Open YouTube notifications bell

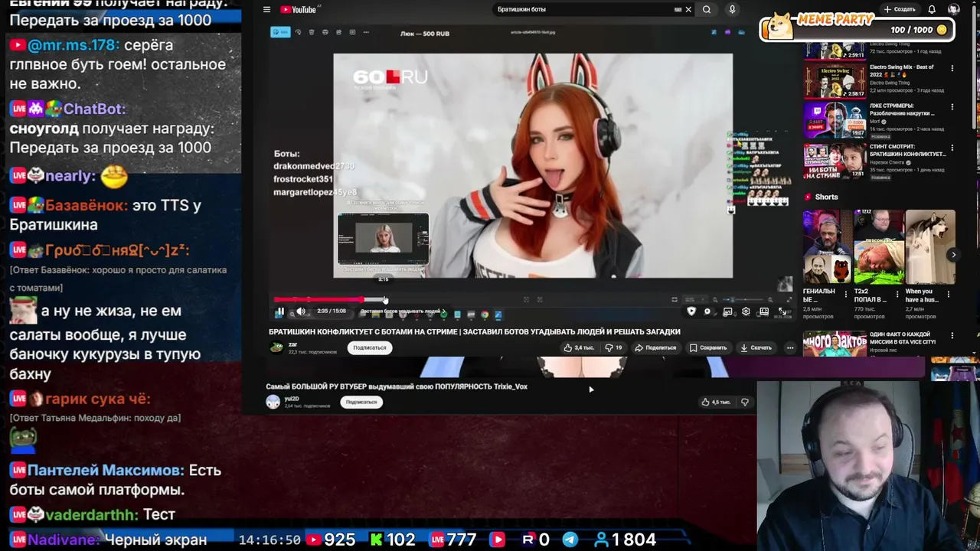point(932,9)
